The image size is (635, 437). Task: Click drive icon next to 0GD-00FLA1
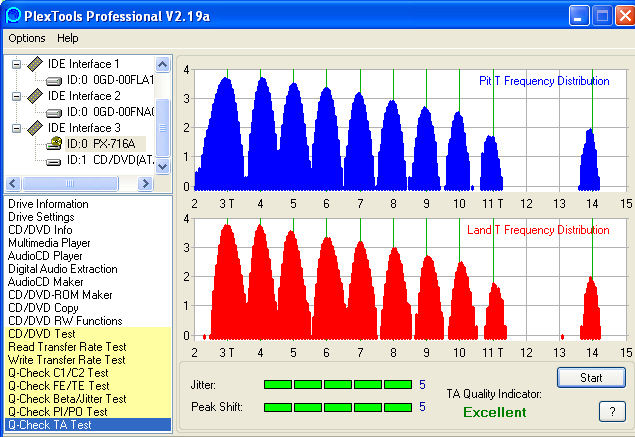tap(53, 81)
